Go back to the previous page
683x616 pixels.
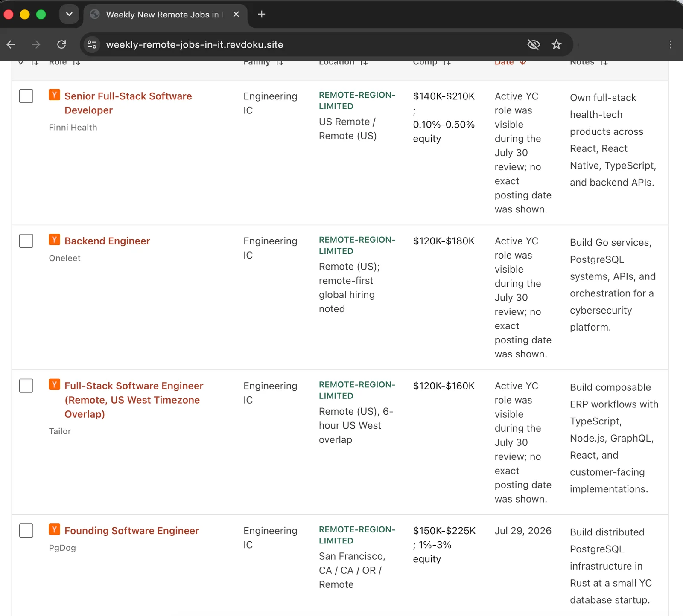[x=11, y=44]
